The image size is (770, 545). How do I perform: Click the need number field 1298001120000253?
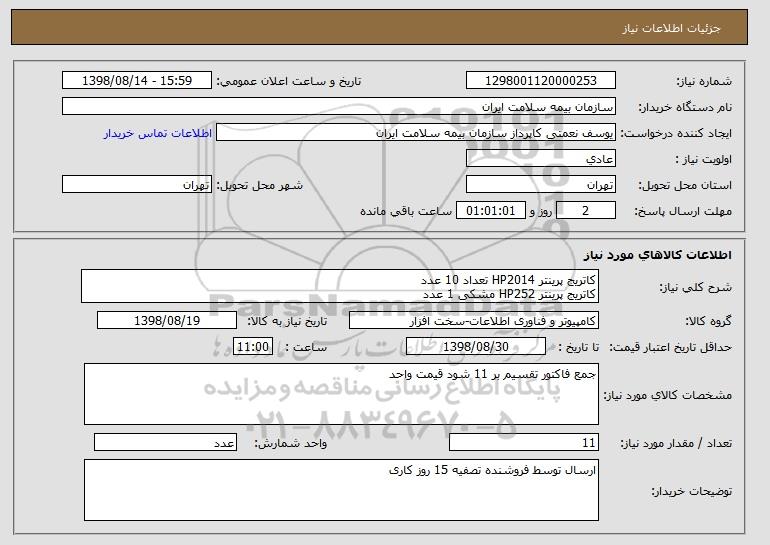click(x=541, y=81)
